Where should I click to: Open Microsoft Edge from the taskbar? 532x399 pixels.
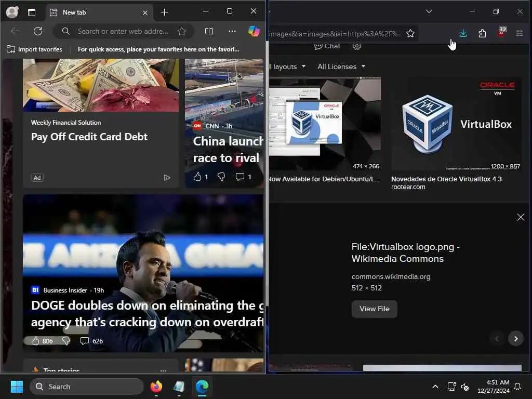pyautogui.click(x=202, y=387)
